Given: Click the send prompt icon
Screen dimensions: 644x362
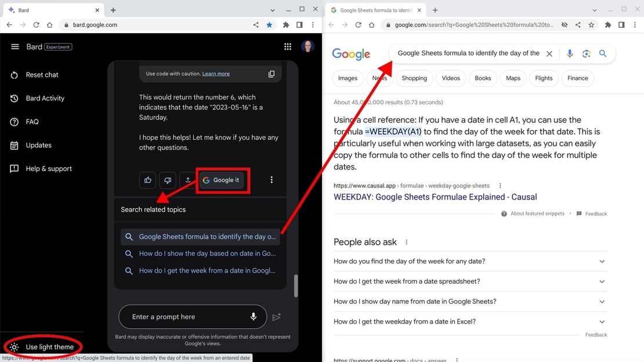Looking at the screenshot, I should (x=277, y=317).
